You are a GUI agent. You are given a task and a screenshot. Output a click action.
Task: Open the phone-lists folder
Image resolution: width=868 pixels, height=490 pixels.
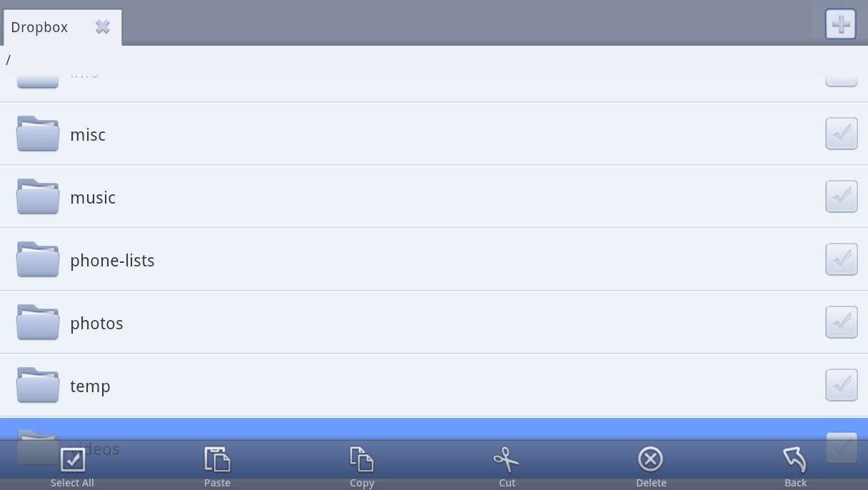click(434, 260)
